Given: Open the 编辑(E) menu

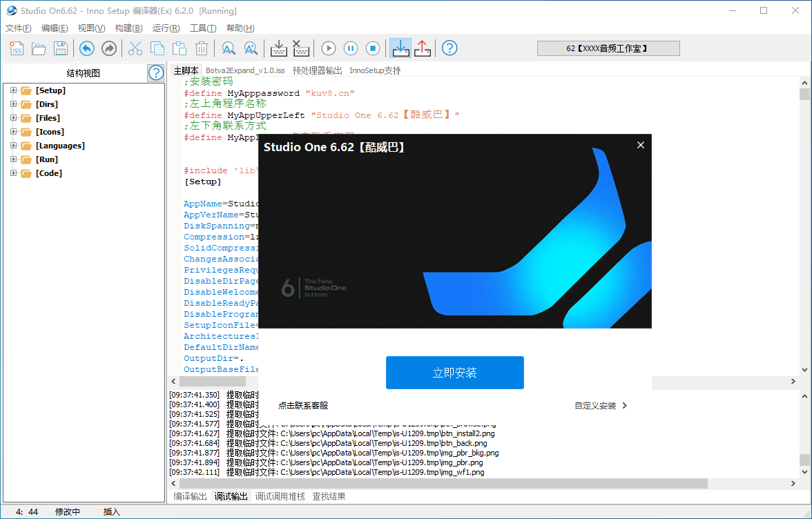Looking at the screenshot, I should click(55, 28).
